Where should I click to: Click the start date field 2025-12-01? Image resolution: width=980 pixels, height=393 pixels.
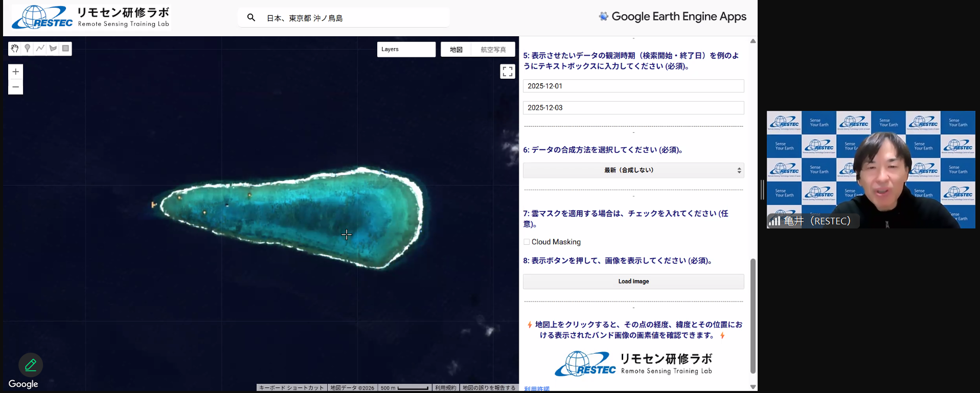click(633, 86)
